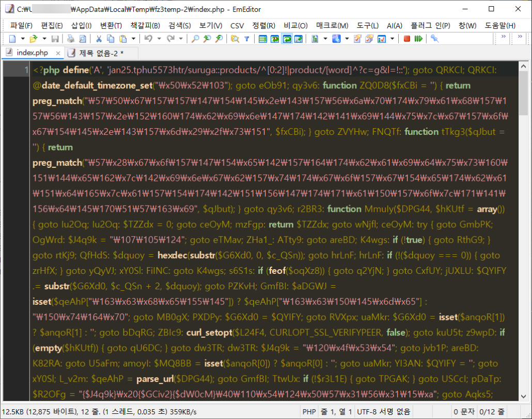Screen dimensions: 532x419
Task: Click the Save floppy disk icon
Action: point(55,39)
